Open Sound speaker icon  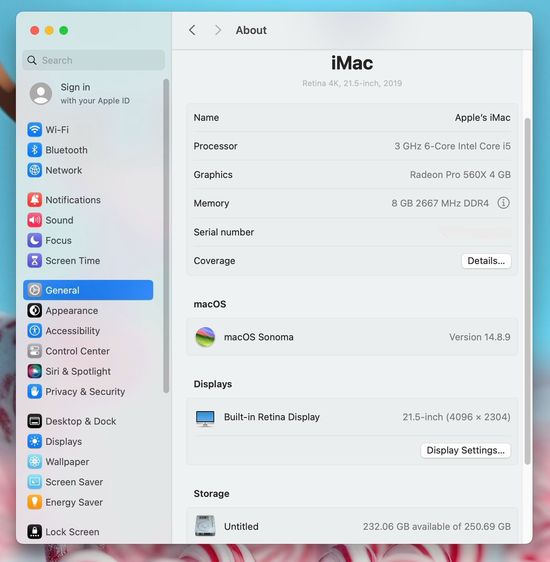click(x=34, y=220)
